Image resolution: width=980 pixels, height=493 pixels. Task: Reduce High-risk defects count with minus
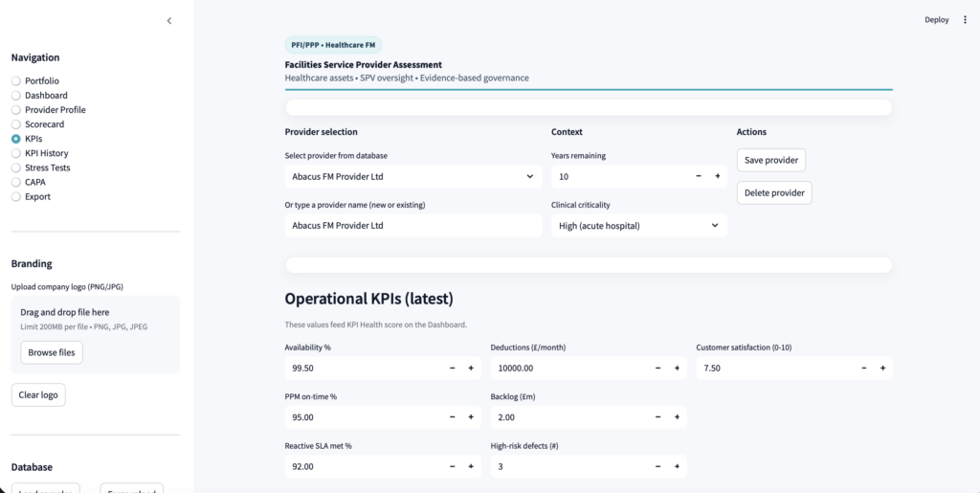[x=657, y=466]
